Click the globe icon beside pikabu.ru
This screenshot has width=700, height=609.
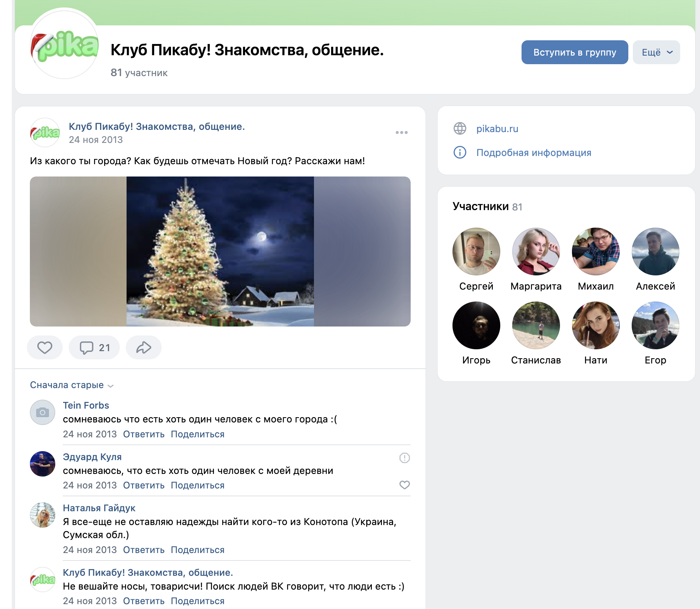pyautogui.click(x=460, y=128)
